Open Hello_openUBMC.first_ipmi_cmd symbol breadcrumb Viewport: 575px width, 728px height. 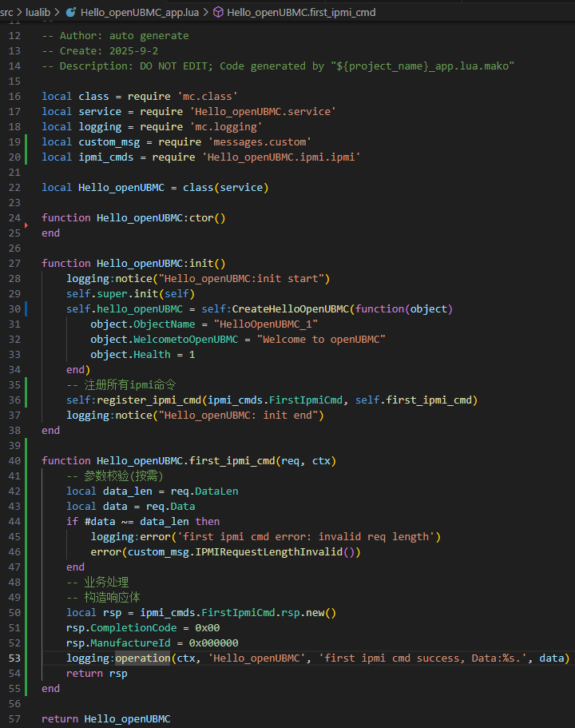(301, 13)
